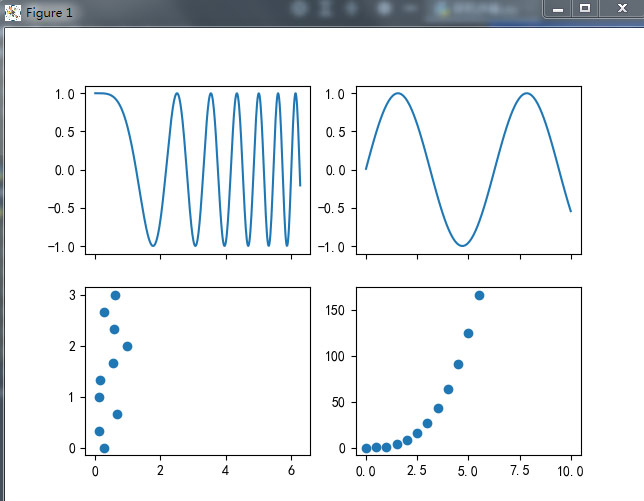Click the first trough of the top-left chirp curve
Image resolution: width=644 pixels, height=501 pixels.
[152, 245]
